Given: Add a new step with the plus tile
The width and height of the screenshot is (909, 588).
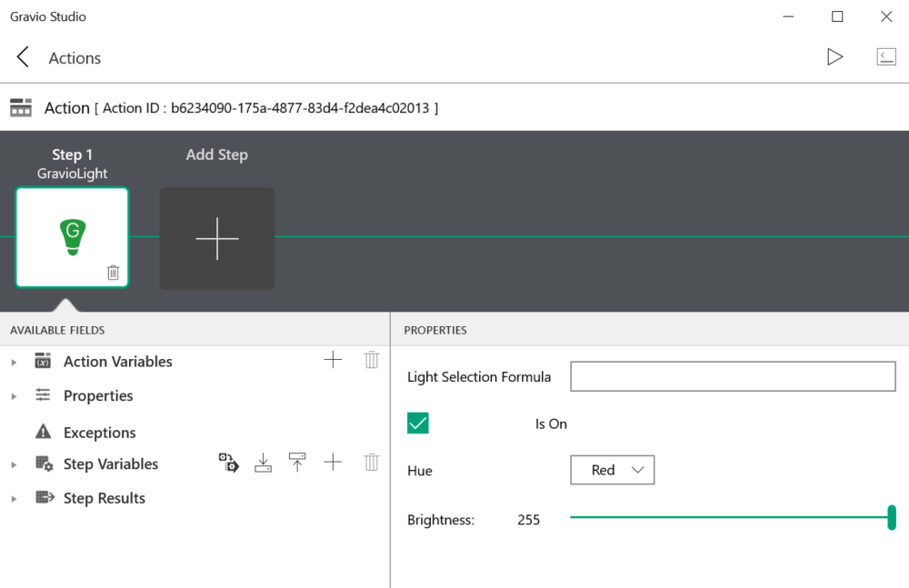Looking at the screenshot, I should (217, 238).
